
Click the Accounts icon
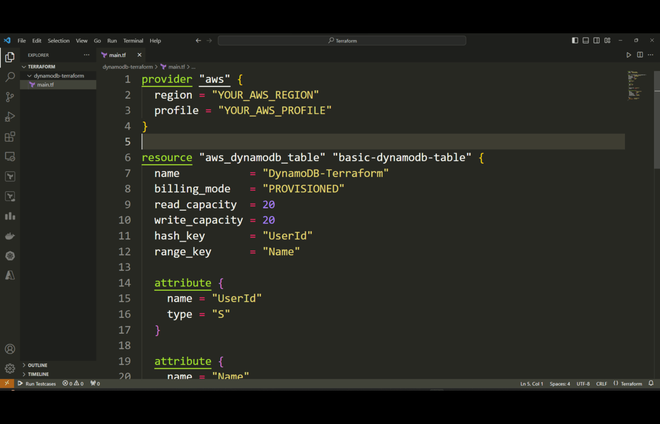(x=10, y=349)
